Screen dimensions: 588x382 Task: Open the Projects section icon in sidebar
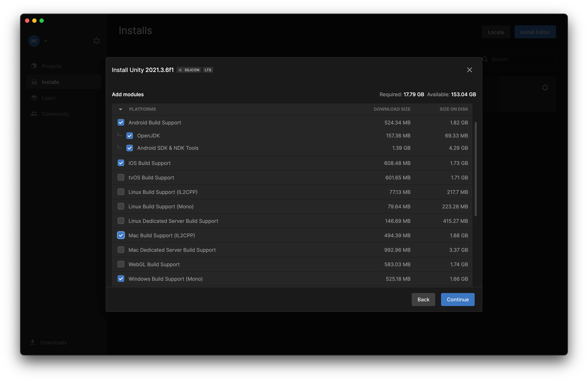click(x=34, y=66)
